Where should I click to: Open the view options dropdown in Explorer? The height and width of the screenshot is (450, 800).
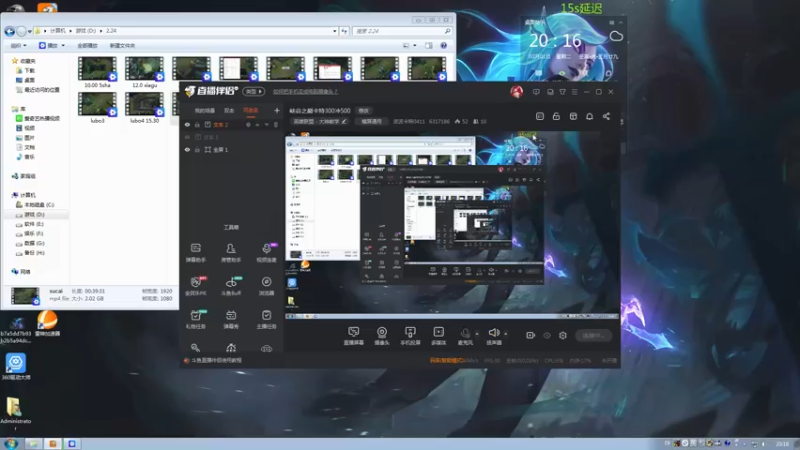(x=415, y=45)
